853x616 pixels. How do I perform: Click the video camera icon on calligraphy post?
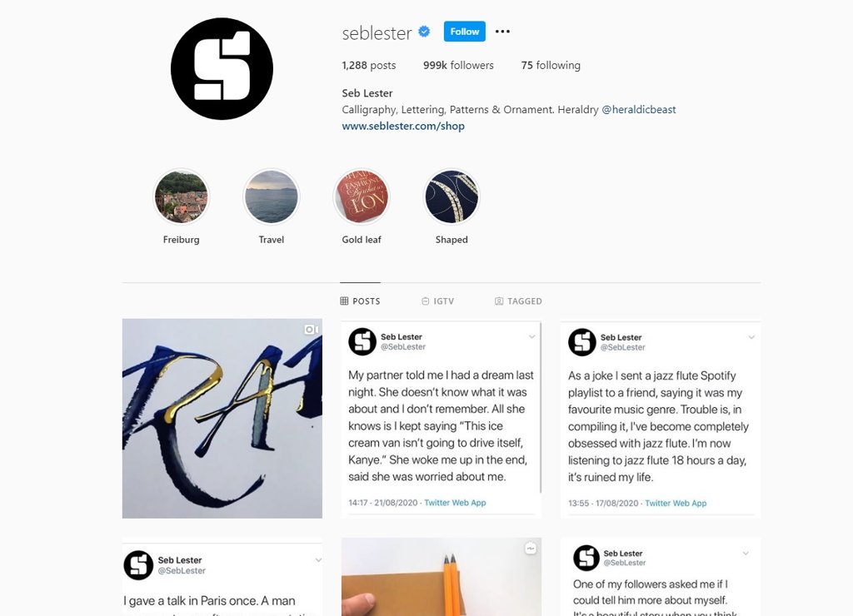tap(312, 330)
